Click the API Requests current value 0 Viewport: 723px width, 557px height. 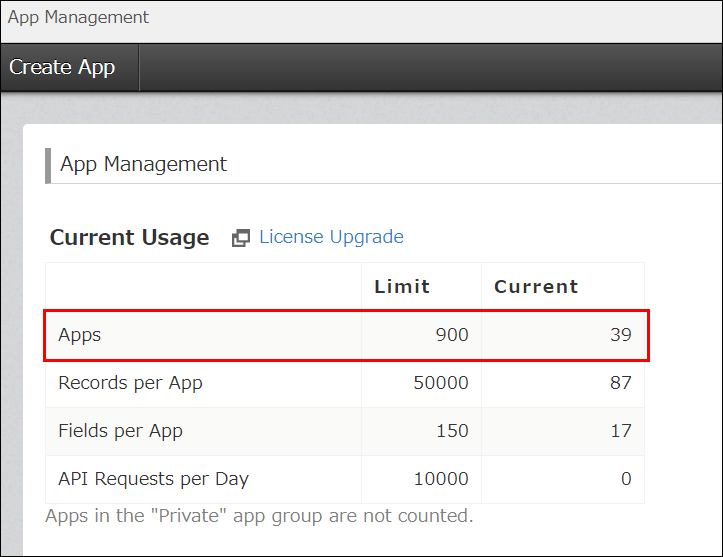626,479
